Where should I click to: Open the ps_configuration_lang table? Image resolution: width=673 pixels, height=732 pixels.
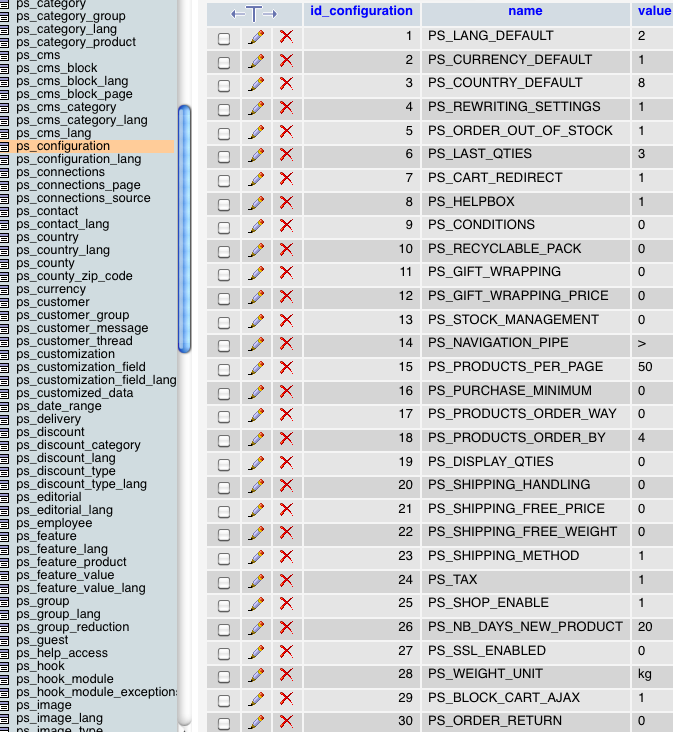(x=78, y=159)
